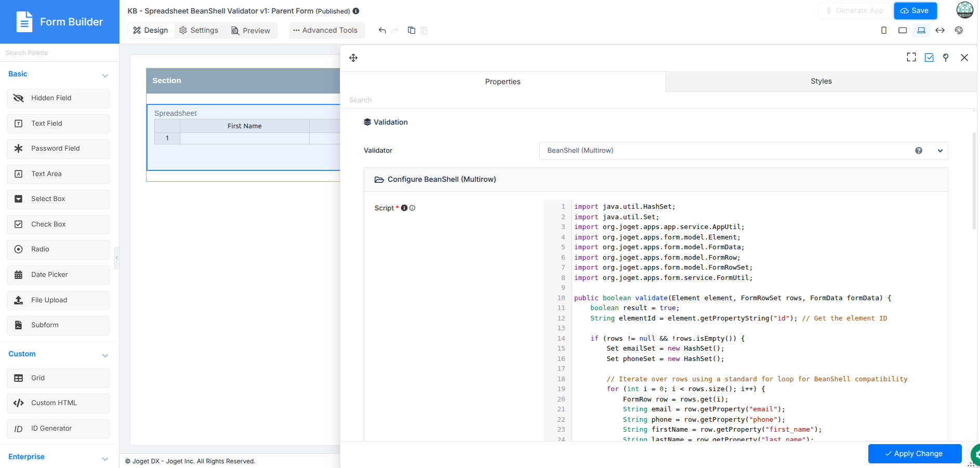
Task: Select the Select Box palette element
Action: tap(58, 199)
